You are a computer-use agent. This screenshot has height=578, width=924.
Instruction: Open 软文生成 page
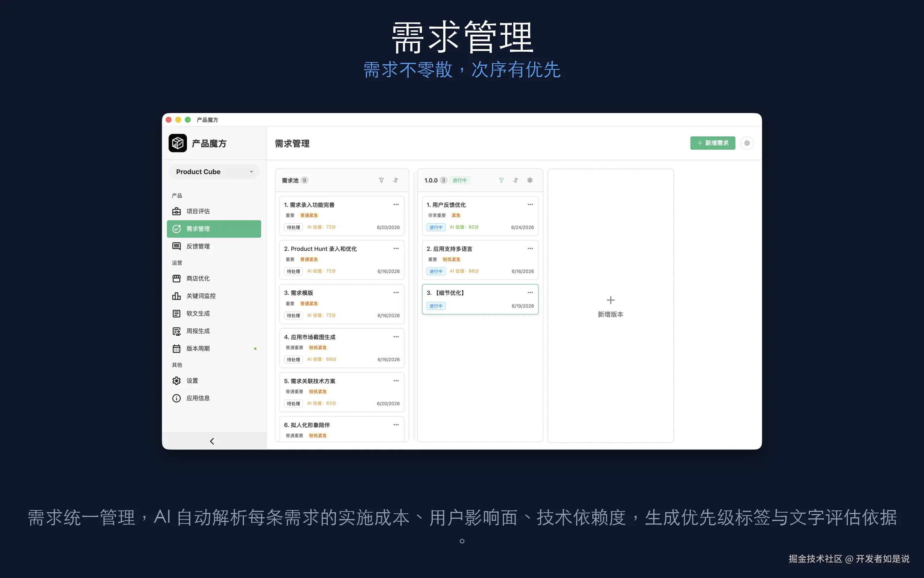tap(214, 314)
